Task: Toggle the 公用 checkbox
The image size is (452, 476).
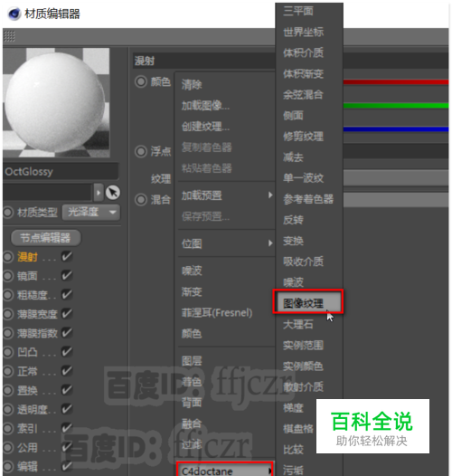Action: point(66,447)
